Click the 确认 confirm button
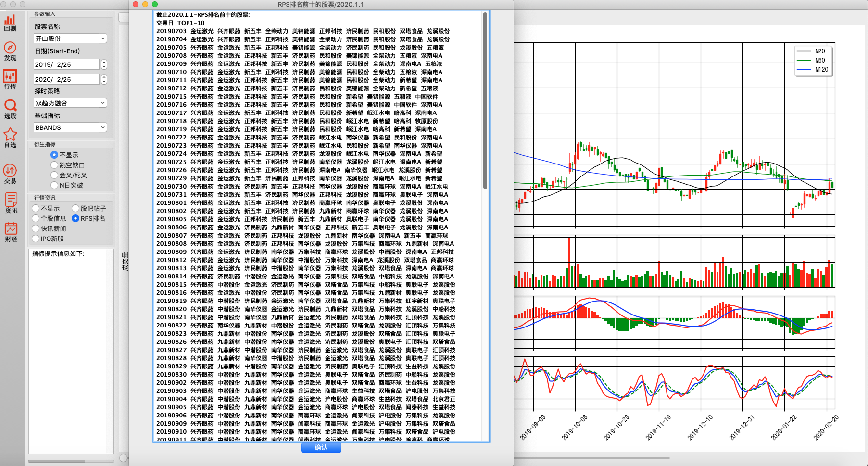This screenshot has width=868, height=466. coord(321,447)
